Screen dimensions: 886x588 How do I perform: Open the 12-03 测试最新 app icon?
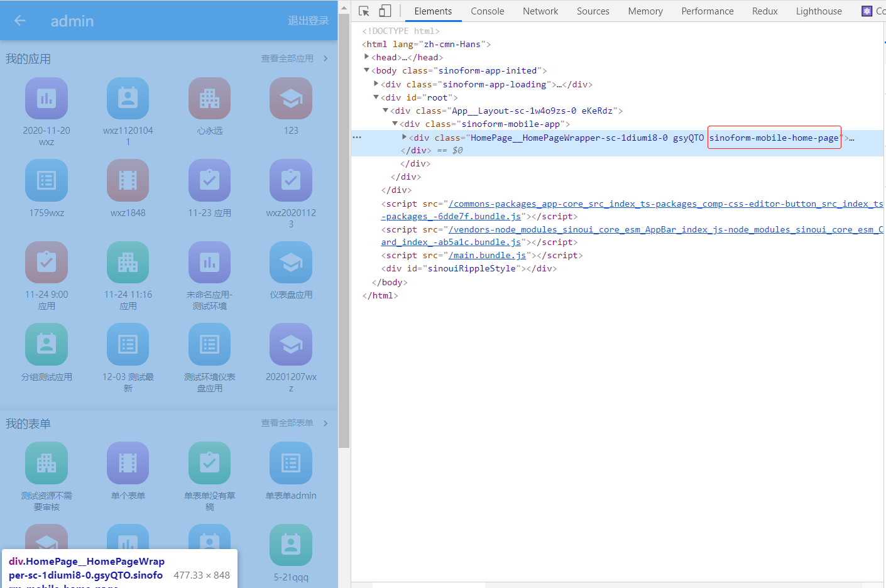pos(128,344)
